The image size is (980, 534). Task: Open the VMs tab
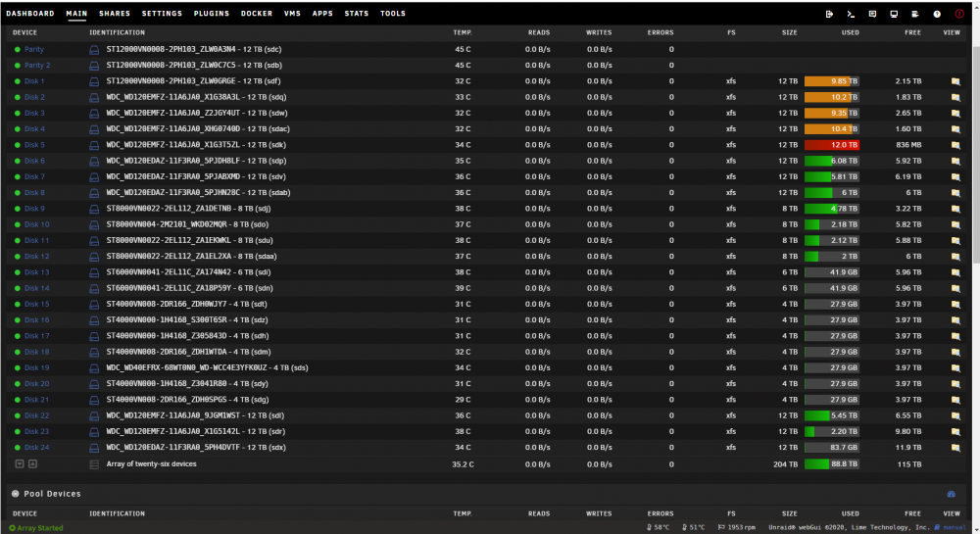[x=292, y=14]
